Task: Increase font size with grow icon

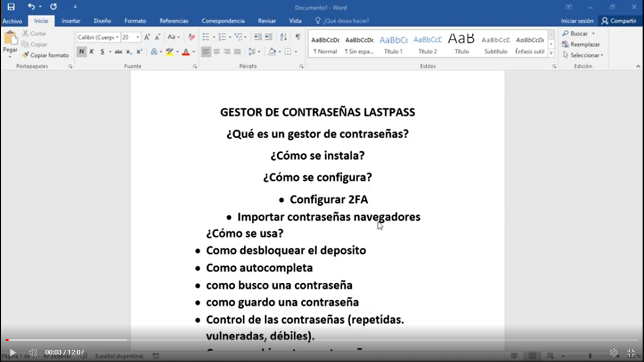Action: tap(147, 37)
